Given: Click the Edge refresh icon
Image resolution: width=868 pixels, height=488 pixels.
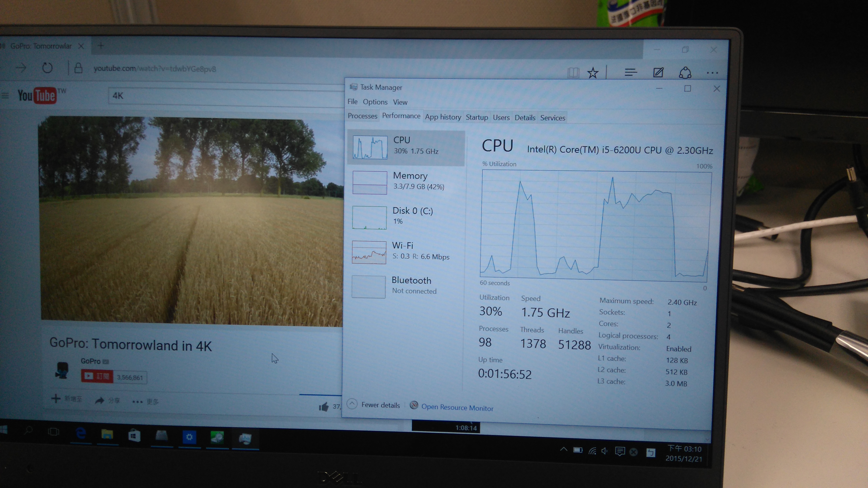Looking at the screenshot, I should click(x=47, y=68).
